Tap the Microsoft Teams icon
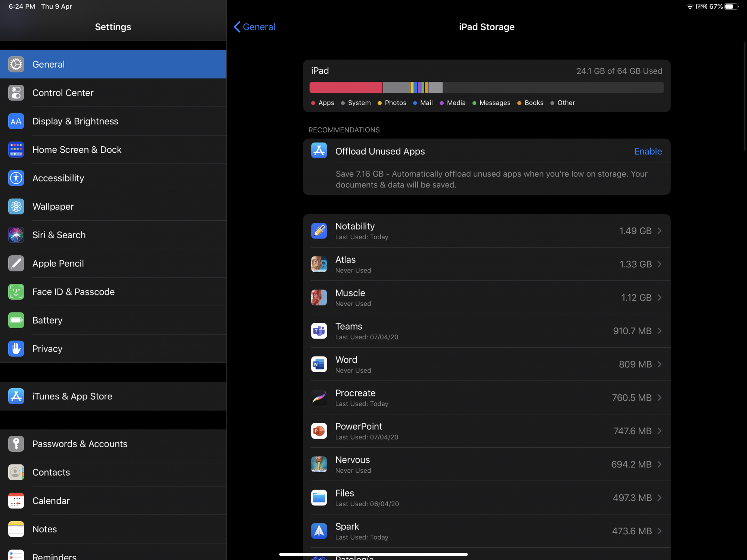The image size is (747, 560). point(319,331)
